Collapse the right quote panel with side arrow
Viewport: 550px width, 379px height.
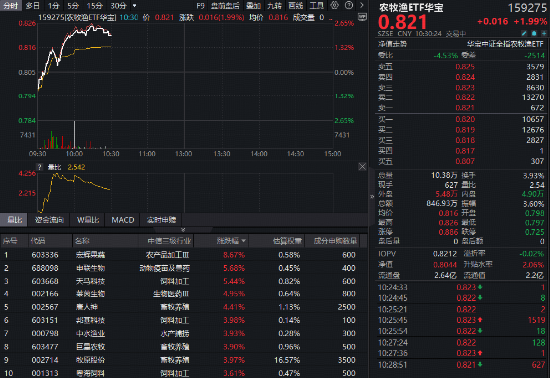click(372, 197)
